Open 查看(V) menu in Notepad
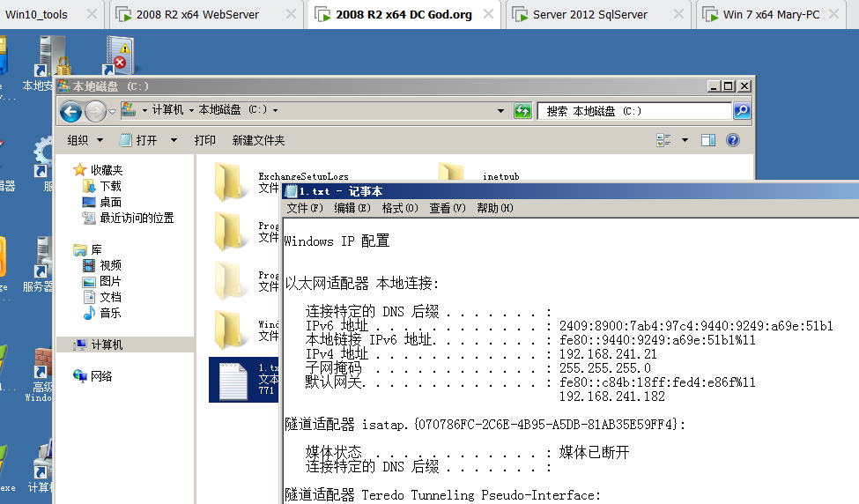The height and width of the screenshot is (504, 859). pyautogui.click(x=447, y=208)
